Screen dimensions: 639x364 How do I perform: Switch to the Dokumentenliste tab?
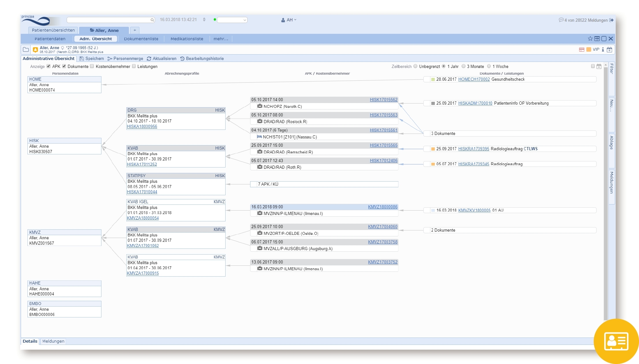tap(141, 39)
